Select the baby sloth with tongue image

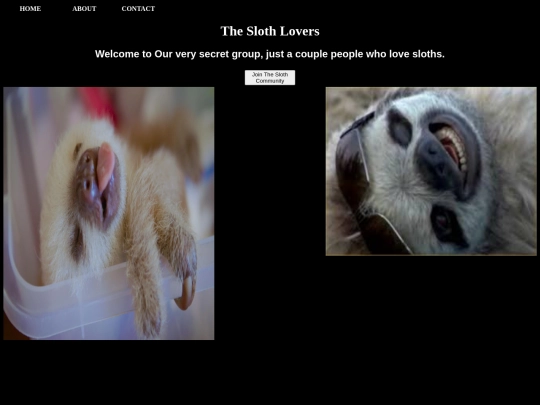109,213
